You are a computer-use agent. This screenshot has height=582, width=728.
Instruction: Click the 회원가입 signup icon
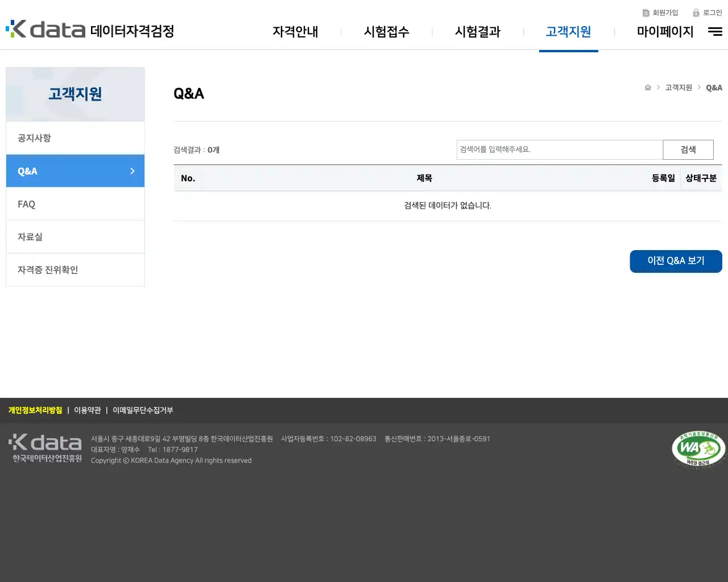pyautogui.click(x=646, y=13)
